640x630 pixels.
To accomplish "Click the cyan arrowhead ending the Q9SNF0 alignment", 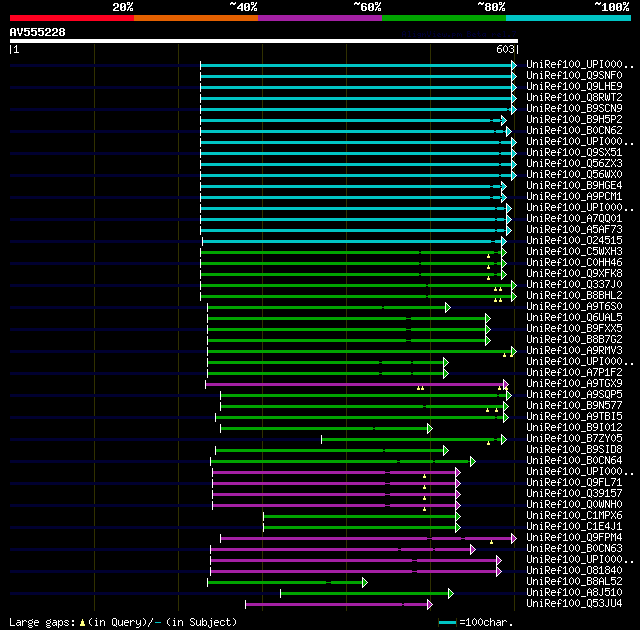I will (514, 76).
